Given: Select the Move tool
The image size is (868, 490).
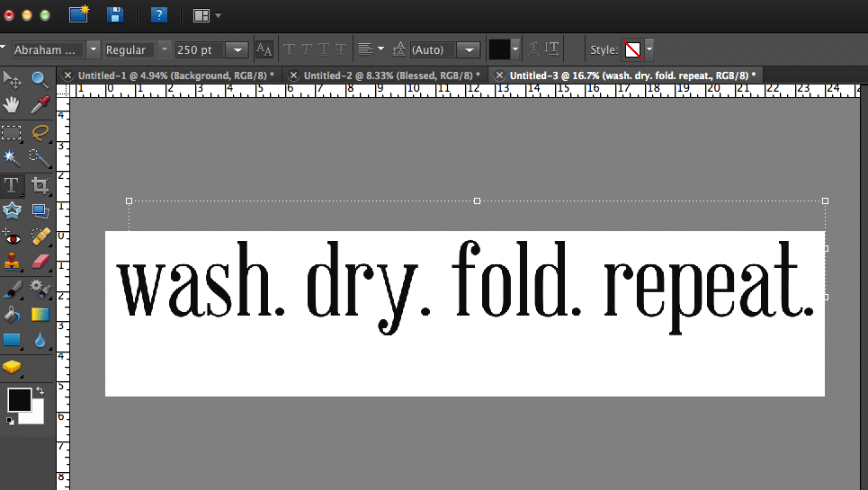Looking at the screenshot, I should click(x=12, y=80).
